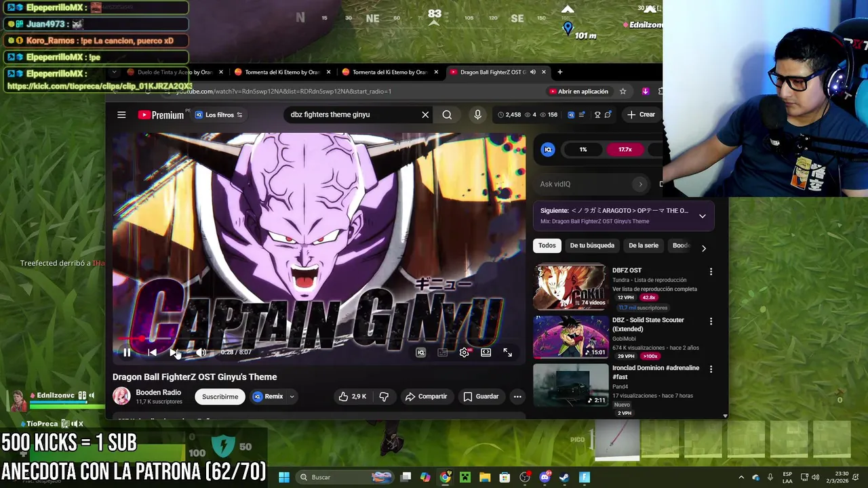Click Ver lista de reproducción completa
Viewport: 868px width, 488px height.
(x=654, y=289)
